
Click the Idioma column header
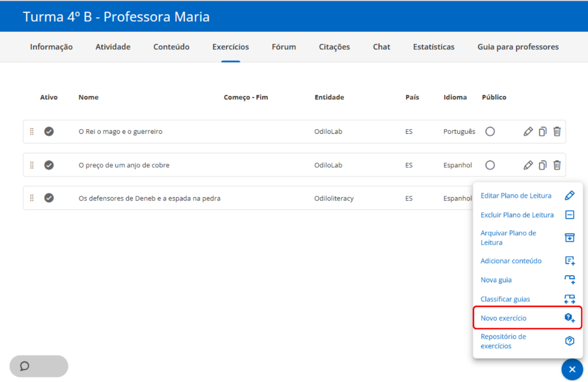pos(455,97)
